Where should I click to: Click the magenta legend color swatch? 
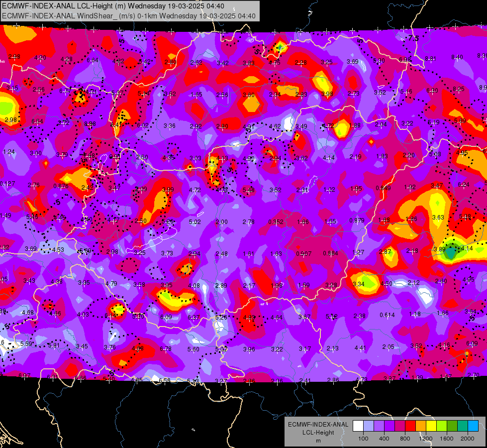(x=400, y=426)
